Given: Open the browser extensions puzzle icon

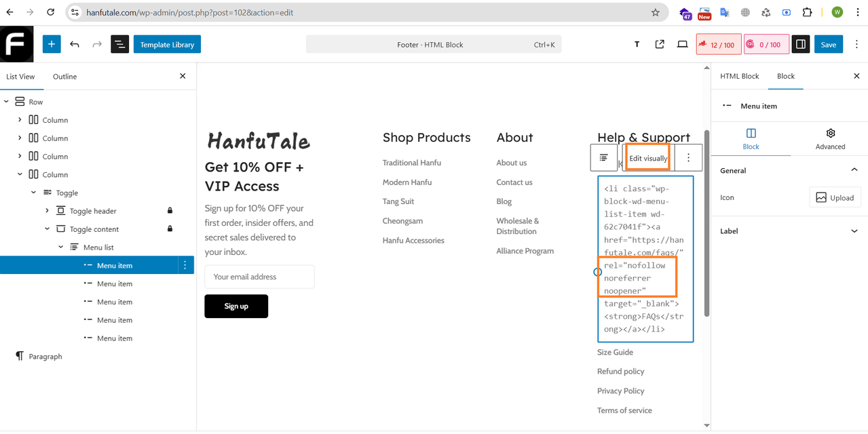Looking at the screenshot, I should 807,12.
